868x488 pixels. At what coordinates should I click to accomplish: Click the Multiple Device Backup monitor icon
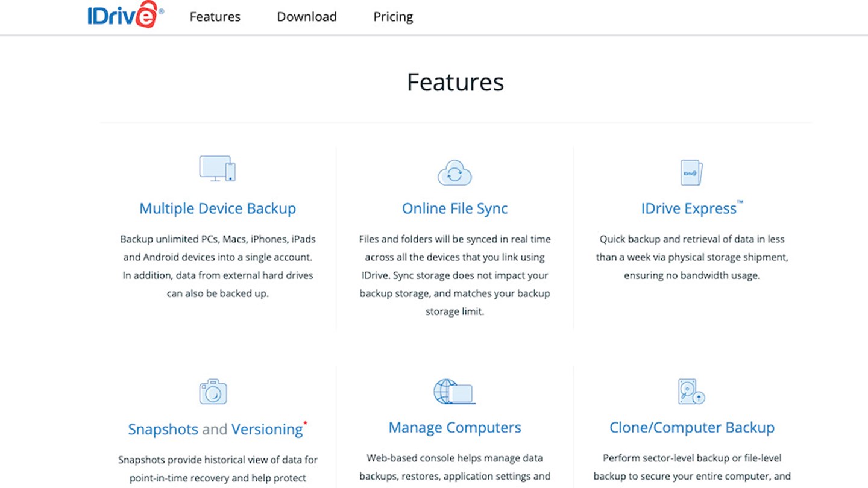pyautogui.click(x=217, y=169)
